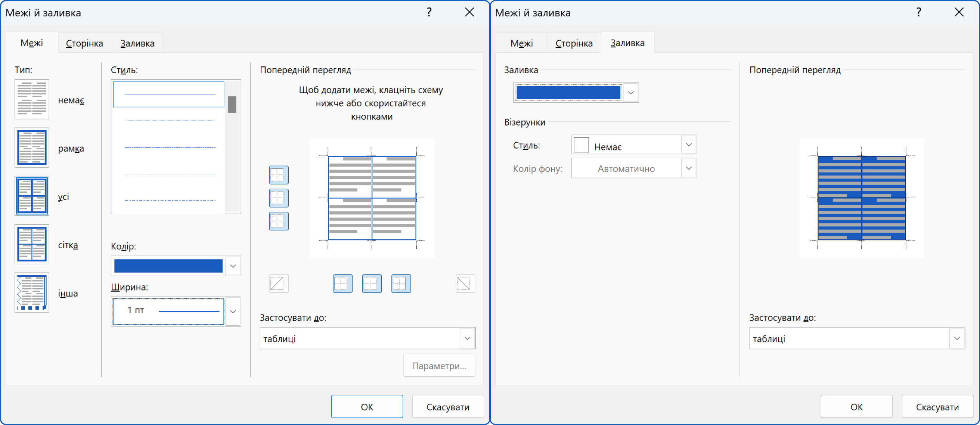Click the 'Параметри...' button

(439, 366)
